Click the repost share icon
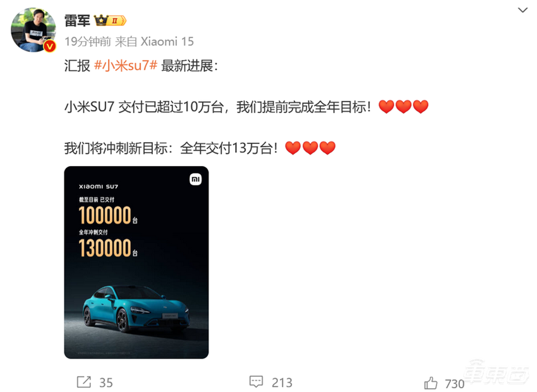Image resolution: width=537 pixels, height=392 pixels. 84,382
